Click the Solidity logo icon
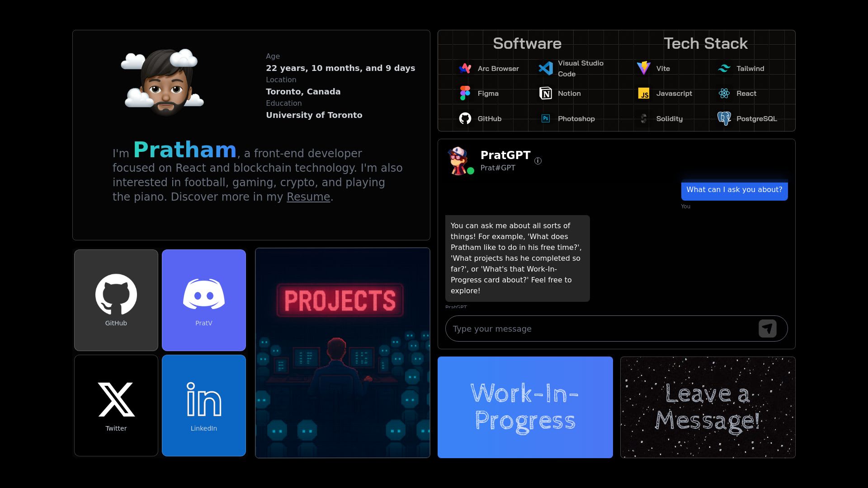 [x=643, y=118]
